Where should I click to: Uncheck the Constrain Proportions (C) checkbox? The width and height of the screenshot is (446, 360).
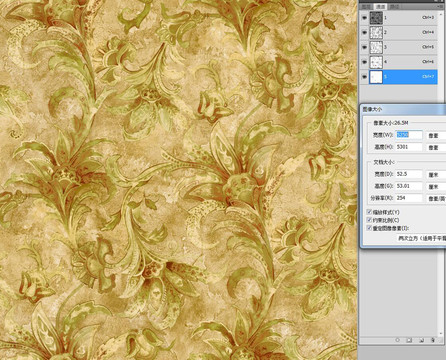[369, 220]
